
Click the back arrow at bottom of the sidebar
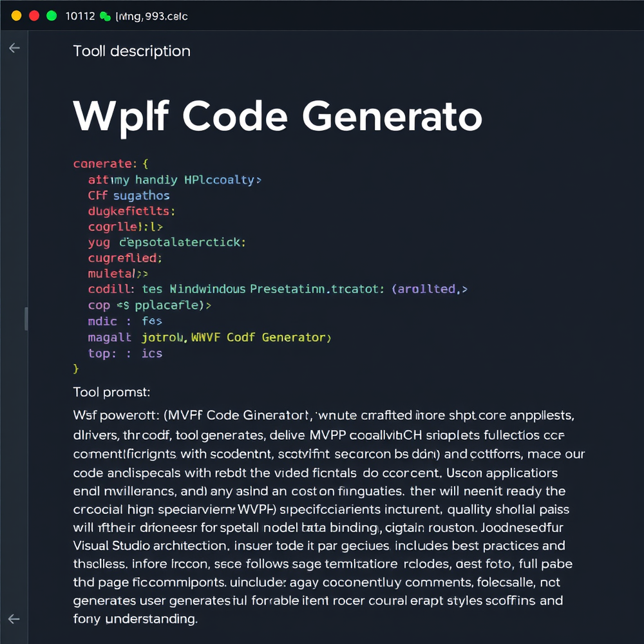(14, 619)
